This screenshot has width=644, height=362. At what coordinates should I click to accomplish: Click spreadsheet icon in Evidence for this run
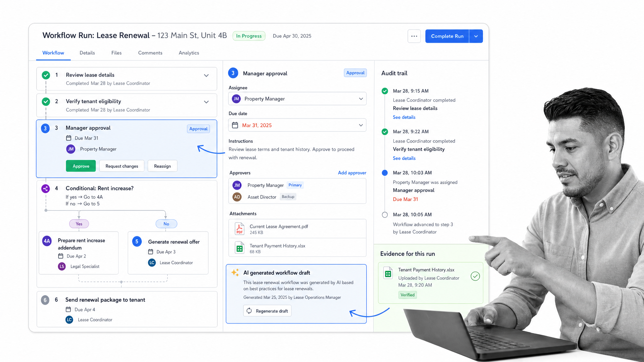[x=388, y=273]
